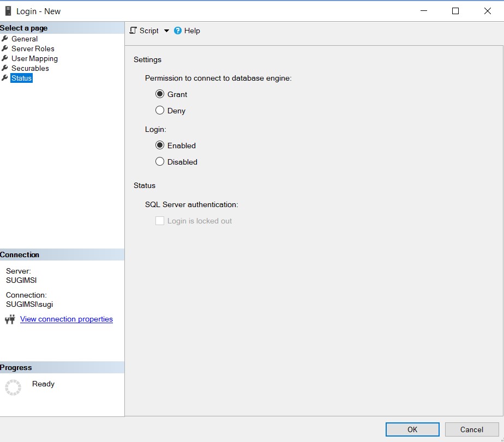Viewport: 504px width, 442px height.
Task: Click the blue Help question mark icon
Action: click(x=178, y=31)
